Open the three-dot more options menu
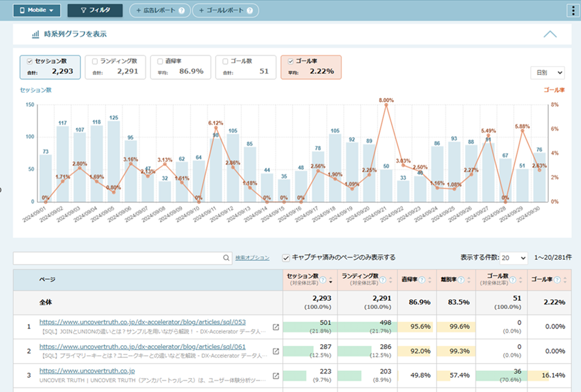This screenshot has height=392, width=581. [573, 11]
